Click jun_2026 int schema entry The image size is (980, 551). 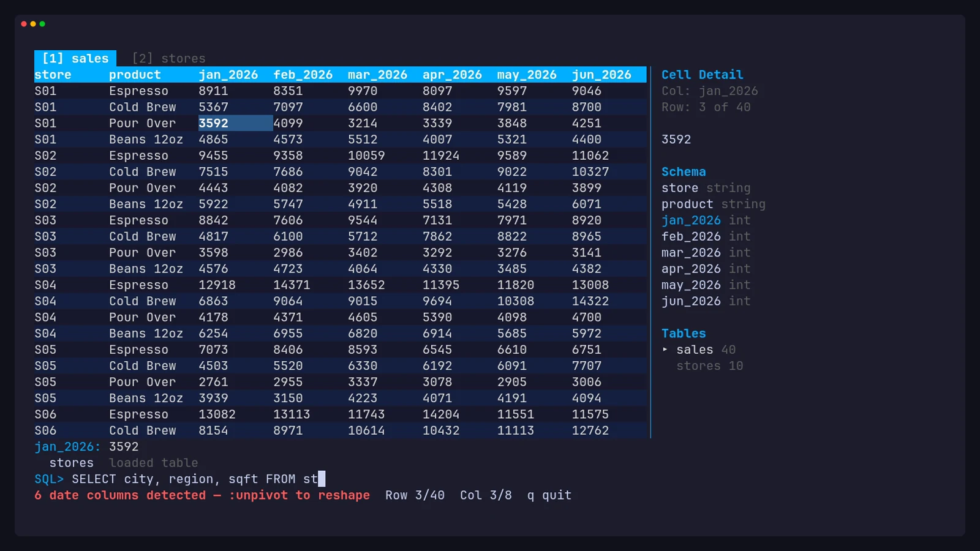706,301
